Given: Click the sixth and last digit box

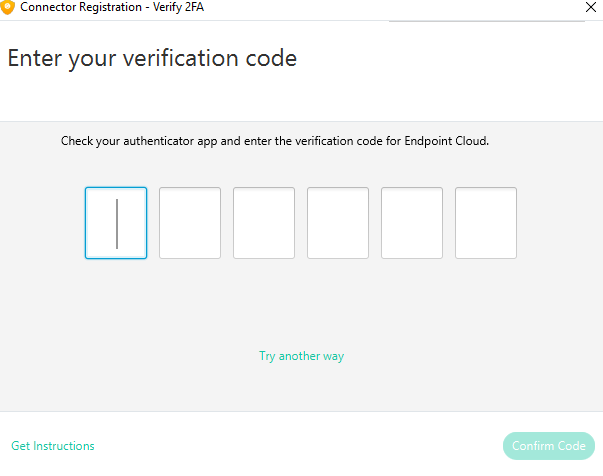Looking at the screenshot, I should 486,223.
